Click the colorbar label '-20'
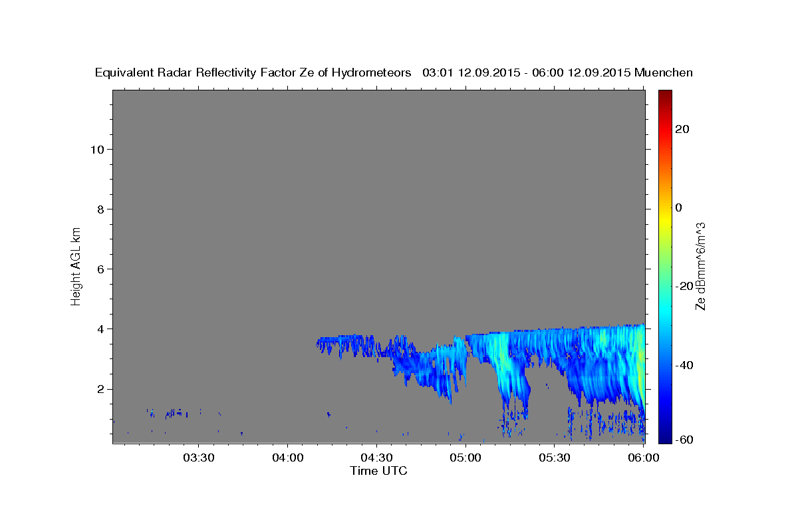Image resolution: width=798 pixels, height=532 pixels. point(683,286)
